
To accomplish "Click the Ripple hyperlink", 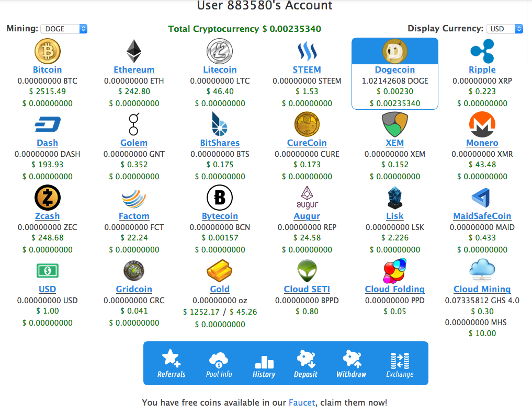I will pyautogui.click(x=482, y=70).
